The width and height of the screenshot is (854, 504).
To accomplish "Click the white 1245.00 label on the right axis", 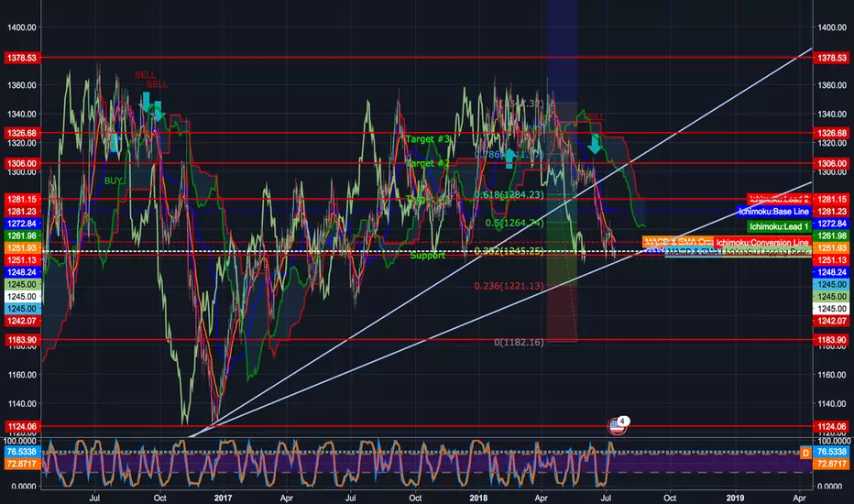I will pyautogui.click(x=831, y=309).
